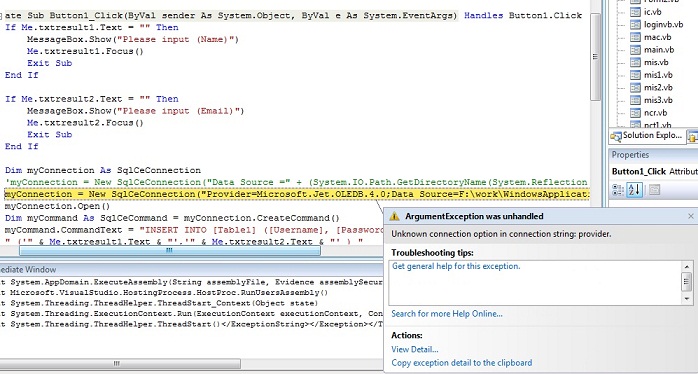Click the form icon beside loginvb.vb
The width and height of the screenshot is (698, 374).
[636, 24]
